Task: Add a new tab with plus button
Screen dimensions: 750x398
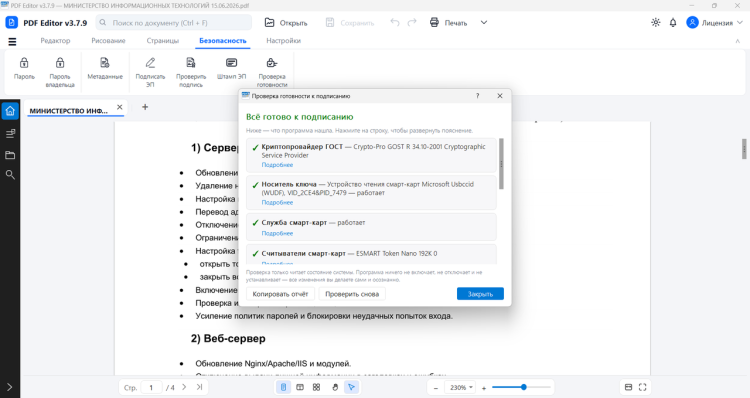Action: coord(145,107)
